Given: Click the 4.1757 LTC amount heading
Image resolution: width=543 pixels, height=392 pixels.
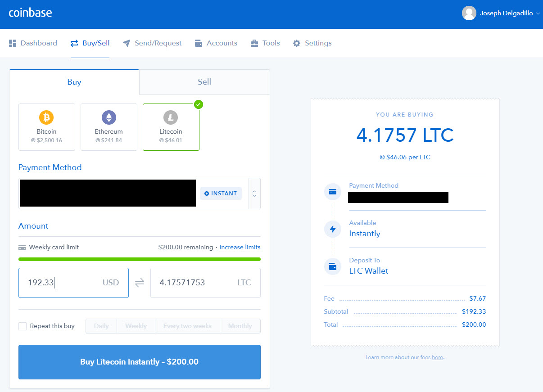Looking at the screenshot, I should tap(405, 135).
